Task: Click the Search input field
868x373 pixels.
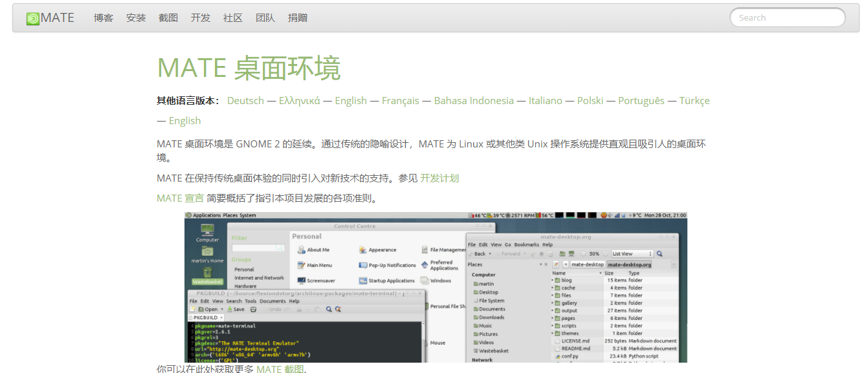Action: tap(787, 18)
